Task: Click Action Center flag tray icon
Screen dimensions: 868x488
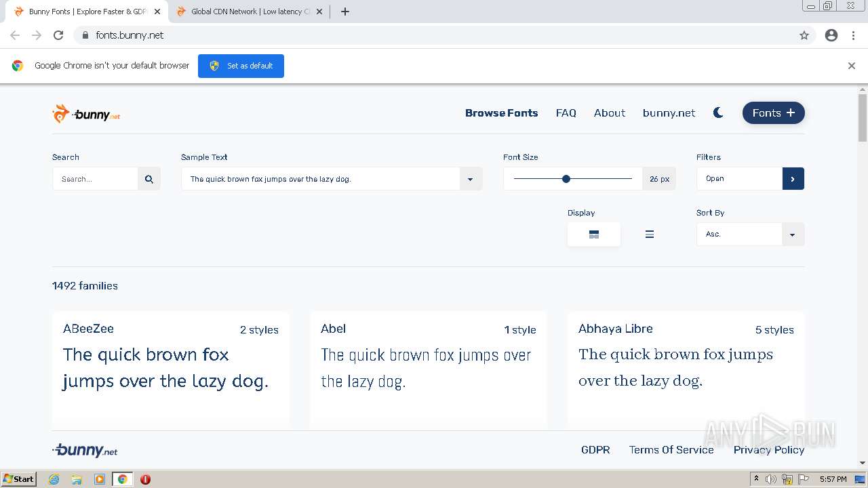Action: [804, 479]
